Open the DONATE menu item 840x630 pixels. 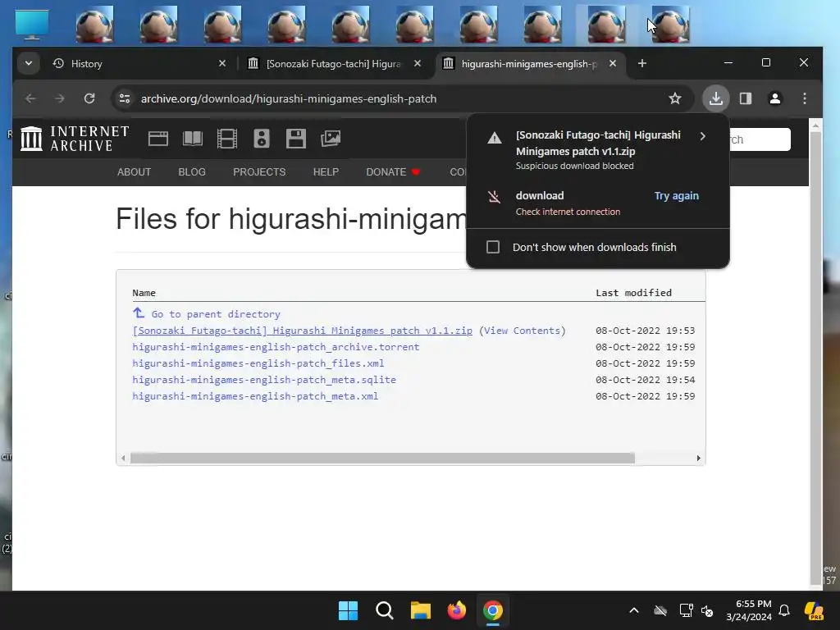point(393,172)
